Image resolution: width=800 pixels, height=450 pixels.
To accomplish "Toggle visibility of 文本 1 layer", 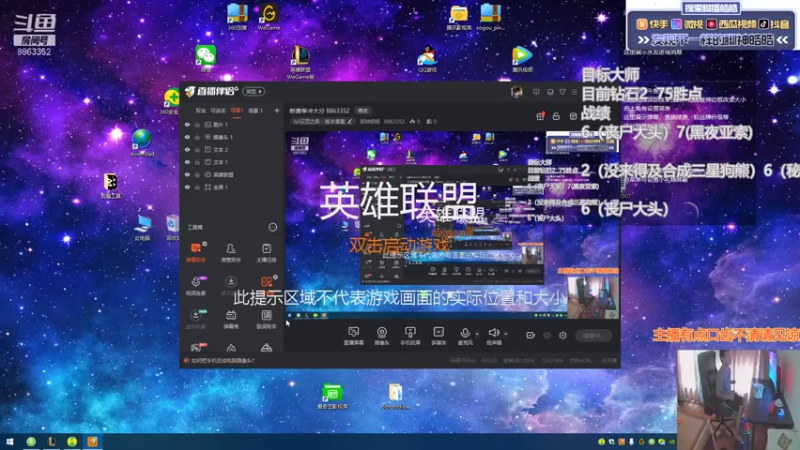I will click(x=187, y=162).
